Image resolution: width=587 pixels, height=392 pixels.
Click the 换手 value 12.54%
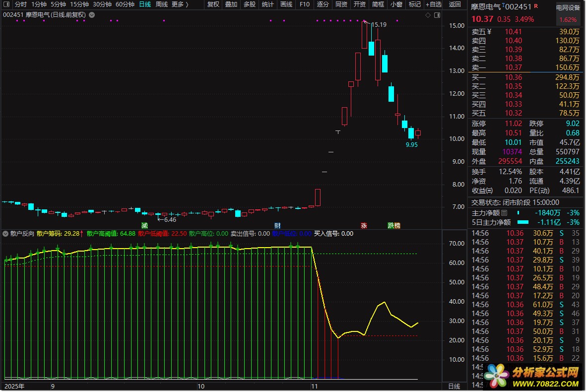510,172
